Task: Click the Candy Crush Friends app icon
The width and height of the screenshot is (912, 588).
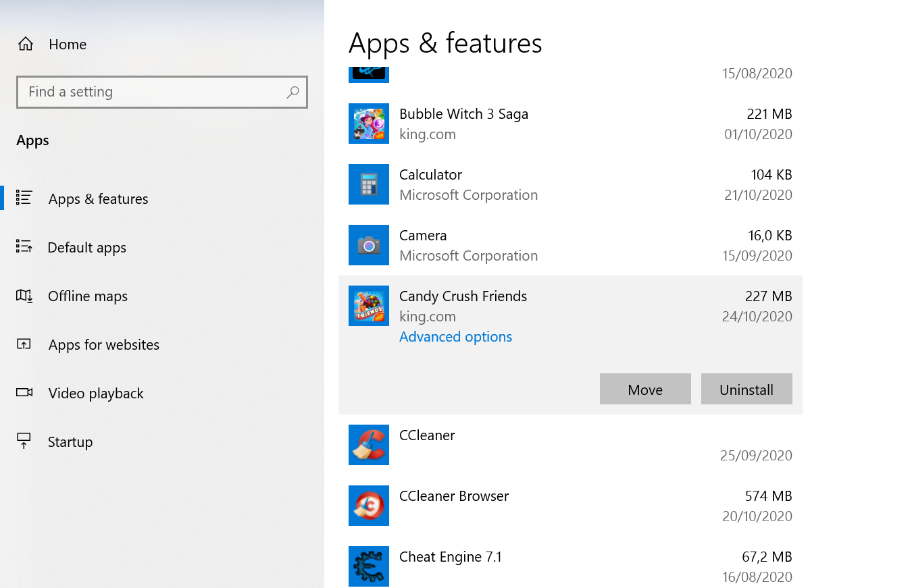Action: coord(369,306)
